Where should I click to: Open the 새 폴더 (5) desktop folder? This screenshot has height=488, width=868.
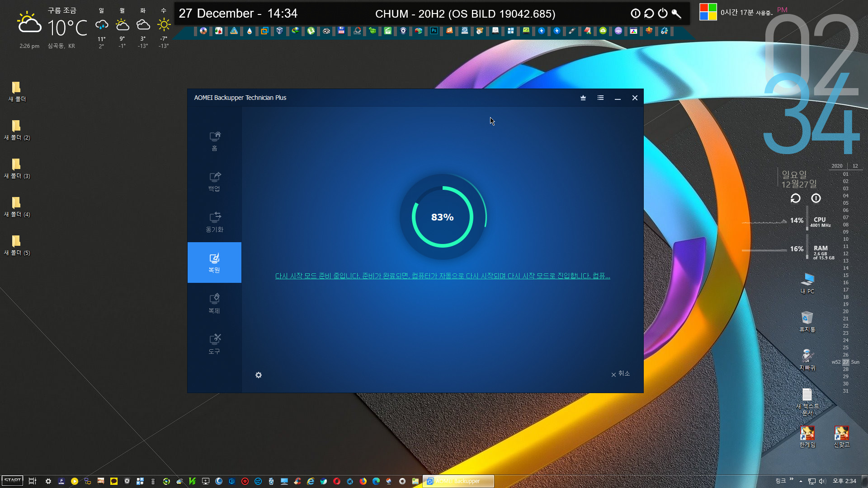[17, 245]
